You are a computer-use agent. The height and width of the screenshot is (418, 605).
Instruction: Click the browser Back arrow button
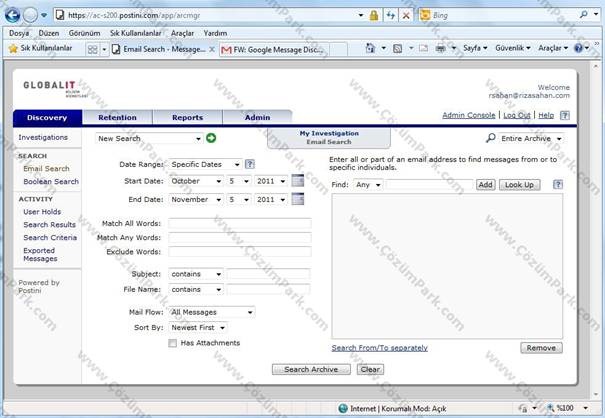coord(12,15)
